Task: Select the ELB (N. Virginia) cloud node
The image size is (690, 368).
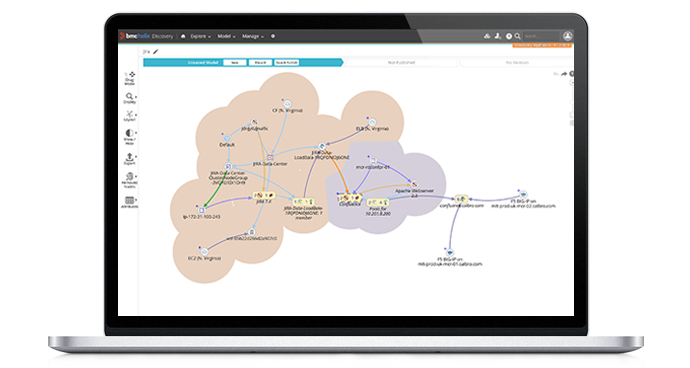Action: coord(372,122)
